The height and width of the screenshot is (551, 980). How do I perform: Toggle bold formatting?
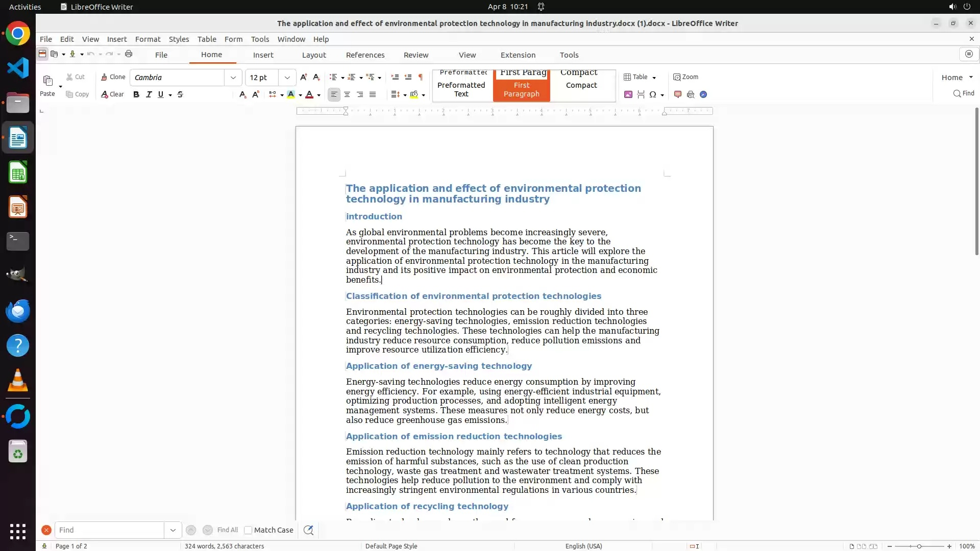click(136, 94)
